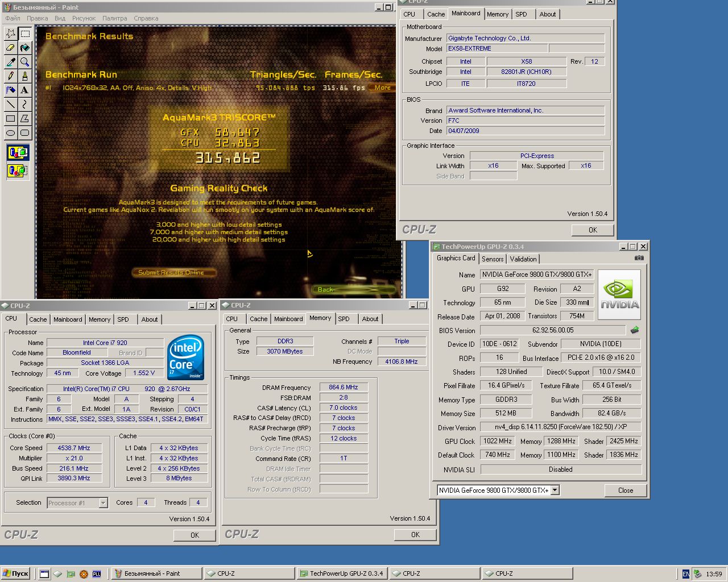Open Memory tab in top-right CPU-Z window

click(x=498, y=14)
